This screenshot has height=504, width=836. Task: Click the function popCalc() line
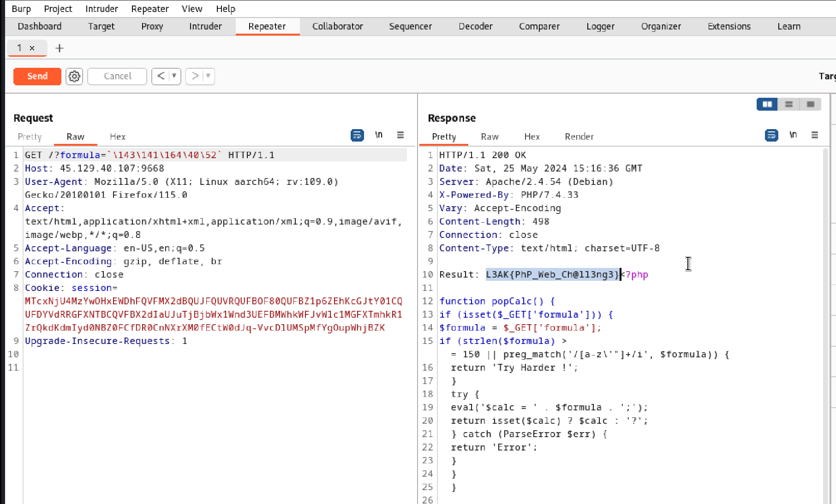[497, 301]
